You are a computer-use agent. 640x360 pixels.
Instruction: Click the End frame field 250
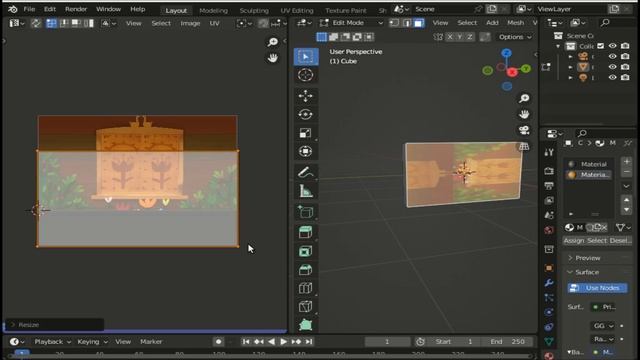(507, 342)
